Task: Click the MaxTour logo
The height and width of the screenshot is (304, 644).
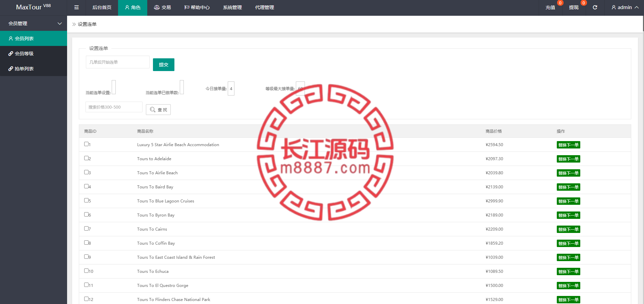Action: click(34, 7)
